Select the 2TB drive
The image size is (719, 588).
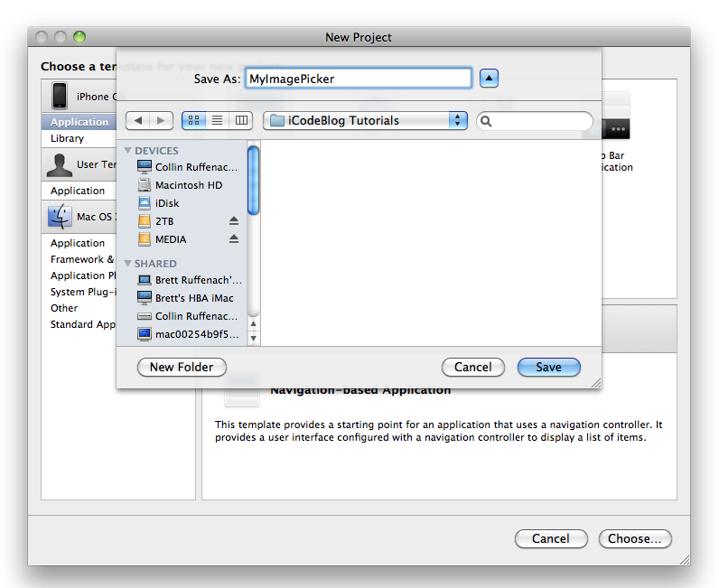pos(156,221)
